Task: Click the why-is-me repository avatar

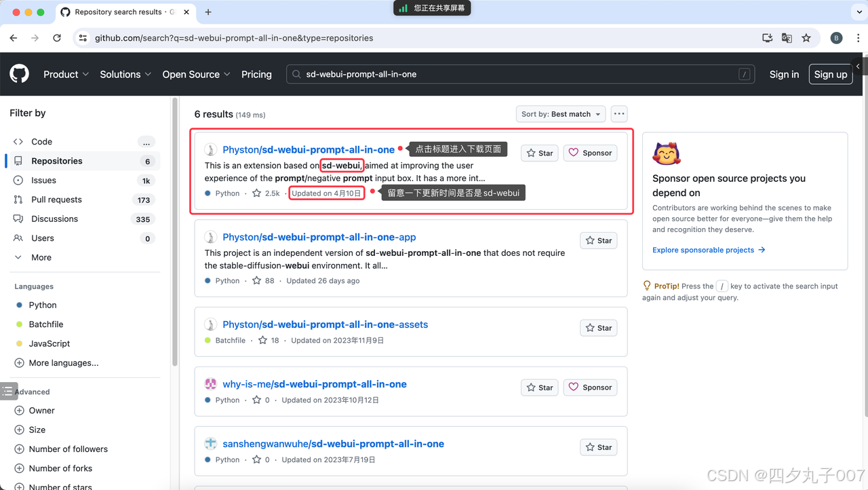Action: click(211, 384)
